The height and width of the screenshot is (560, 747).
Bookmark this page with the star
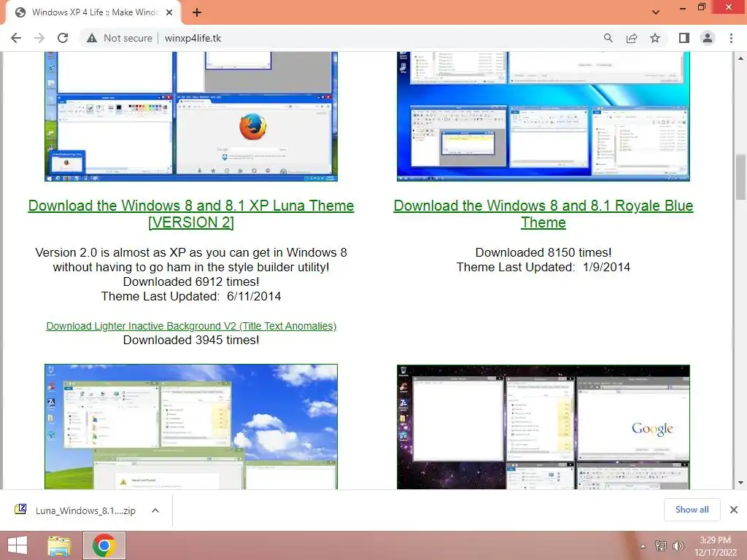[x=655, y=38]
